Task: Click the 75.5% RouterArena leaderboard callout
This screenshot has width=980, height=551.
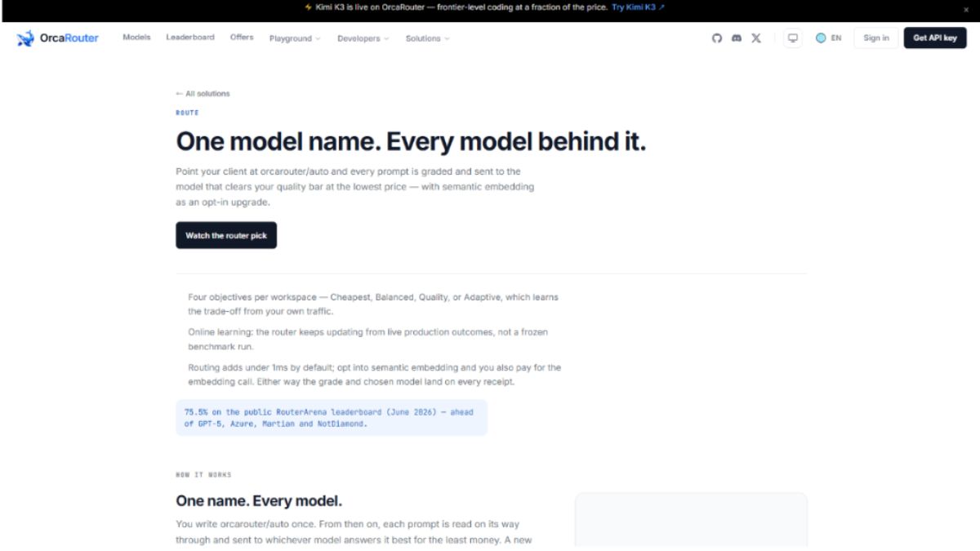Action: point(332,418)
